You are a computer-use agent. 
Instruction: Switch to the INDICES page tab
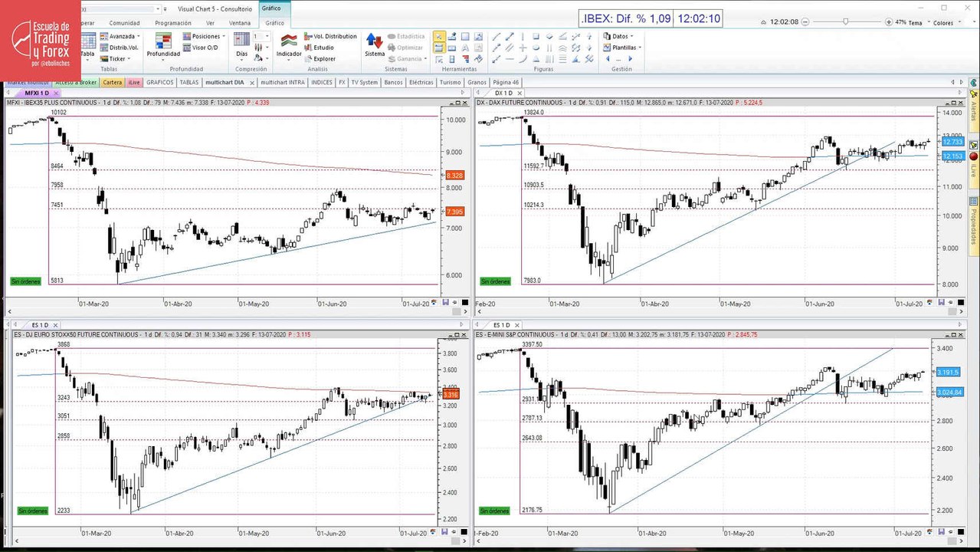(x=322, y=82)
